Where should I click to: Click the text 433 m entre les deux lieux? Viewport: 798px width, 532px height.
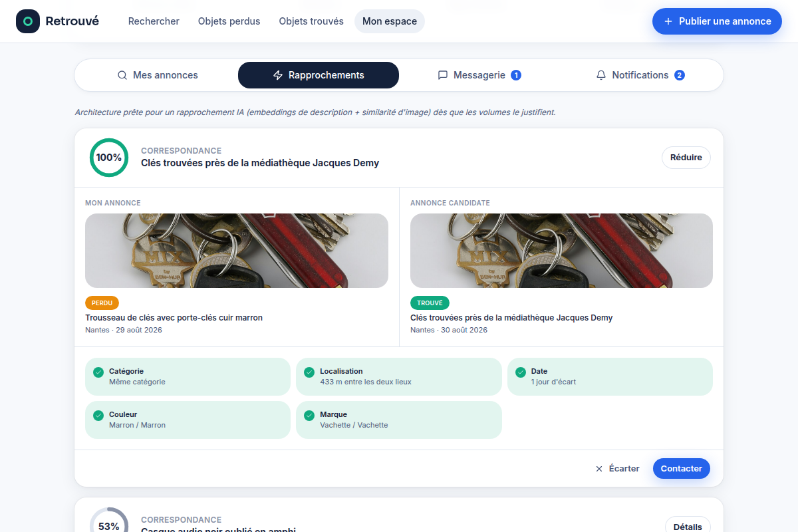click(366, 382)
